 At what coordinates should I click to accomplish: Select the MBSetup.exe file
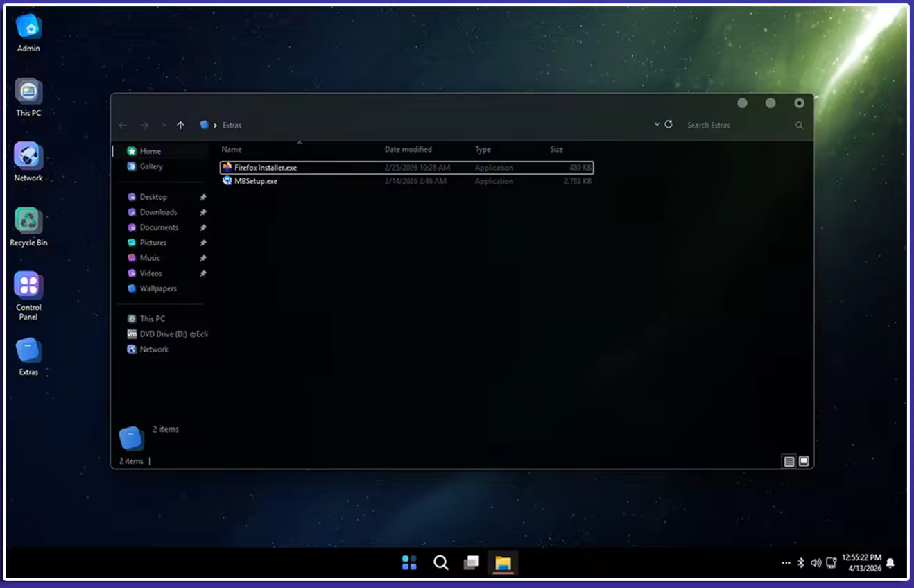click(x=255, y=181)
